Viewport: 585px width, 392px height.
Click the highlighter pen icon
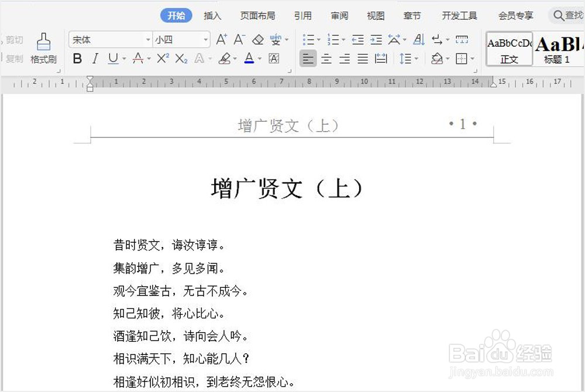point(225,59)
